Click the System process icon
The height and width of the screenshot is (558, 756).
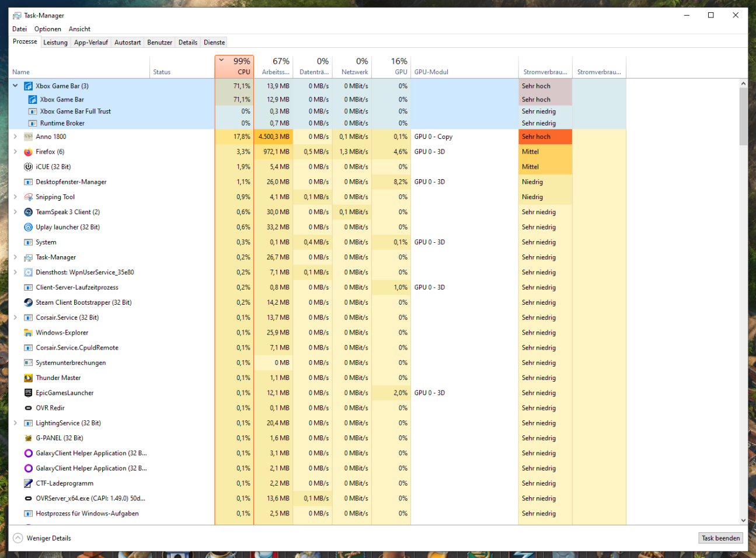point(28,242)
